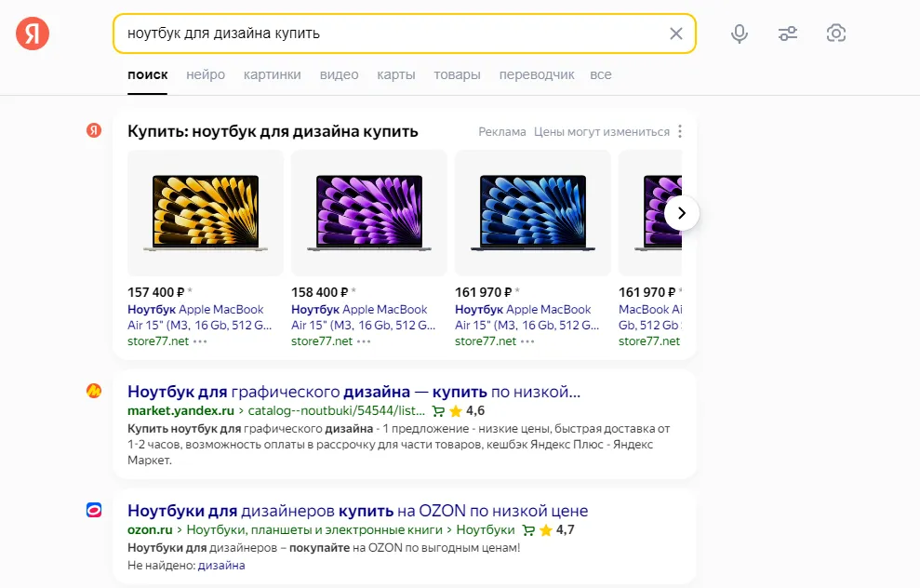Clear the search query with X icon
The image size is (920, 588).
click(x=676, y=33)
